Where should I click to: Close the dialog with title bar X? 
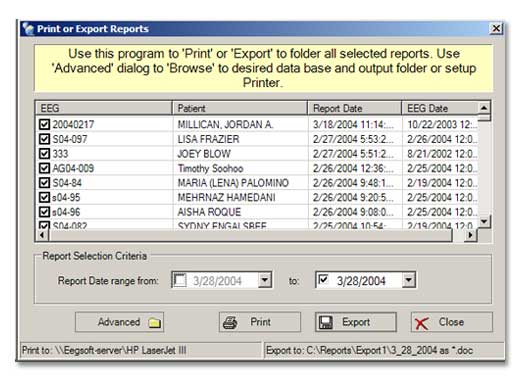tap(496, 28)
